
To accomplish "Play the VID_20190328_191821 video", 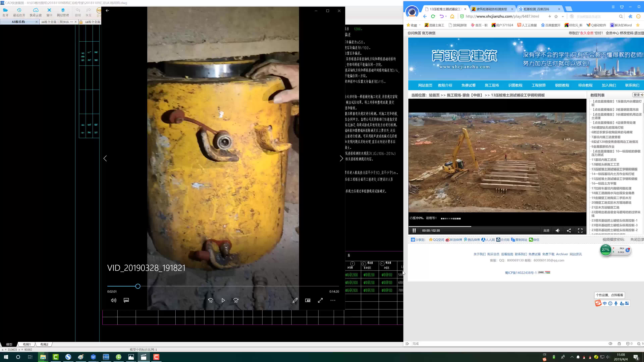I will coord(223,300).
